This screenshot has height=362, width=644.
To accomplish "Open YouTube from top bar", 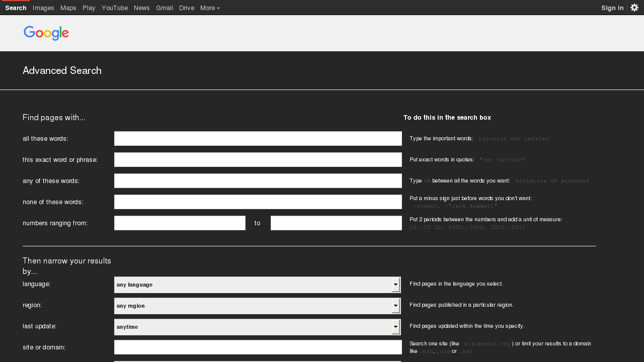I will tap(115, 8).
